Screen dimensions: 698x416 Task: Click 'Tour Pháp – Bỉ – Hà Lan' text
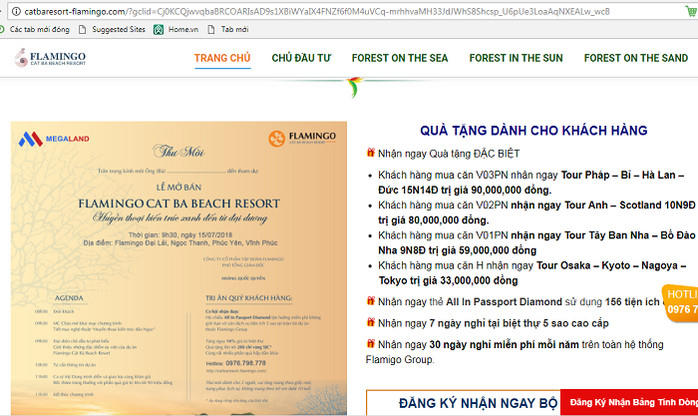(618, 175)
